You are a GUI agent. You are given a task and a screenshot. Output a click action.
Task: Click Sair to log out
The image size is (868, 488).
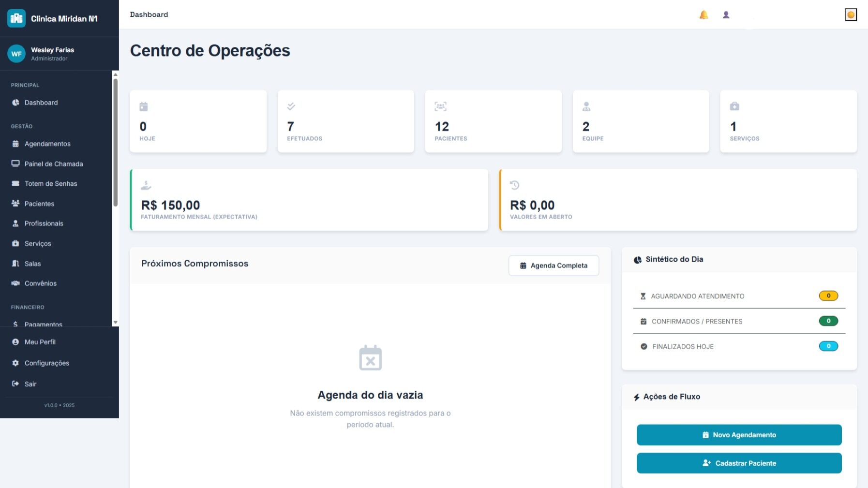pos(30,384)
